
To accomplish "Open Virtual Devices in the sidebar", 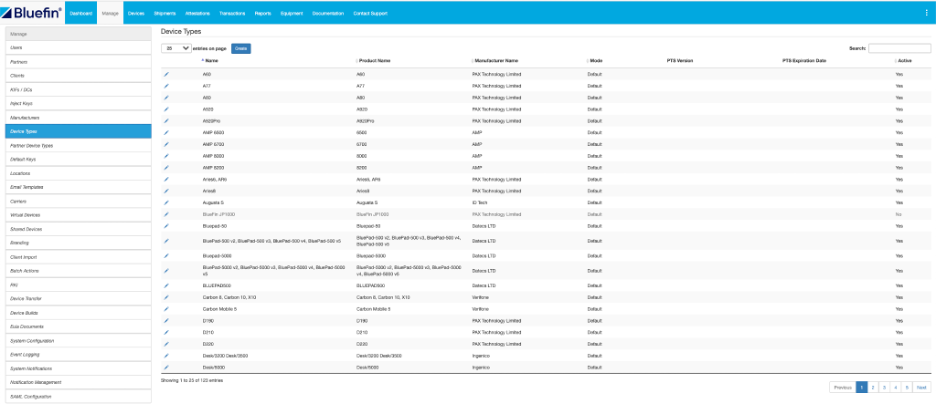I will click(78, 215).
